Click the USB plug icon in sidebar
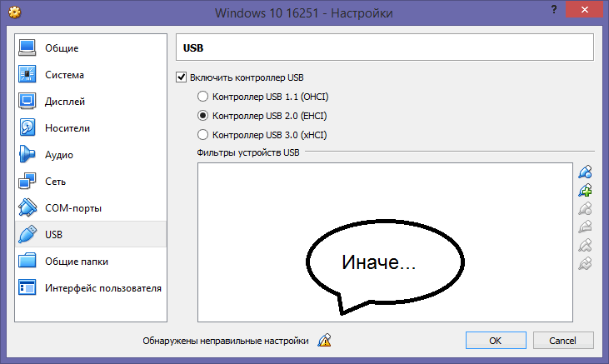This screenshot has width=609, height=364. [x=27, y=234]
